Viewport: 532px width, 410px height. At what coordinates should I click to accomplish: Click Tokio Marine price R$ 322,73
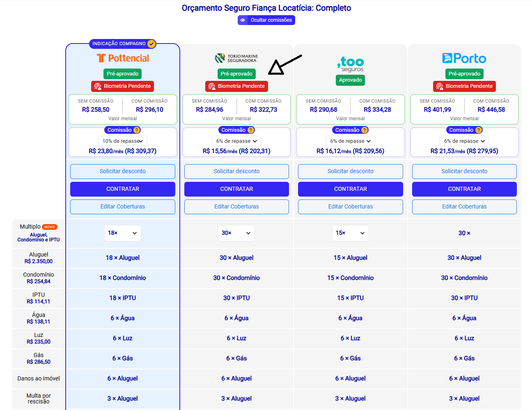264,110
